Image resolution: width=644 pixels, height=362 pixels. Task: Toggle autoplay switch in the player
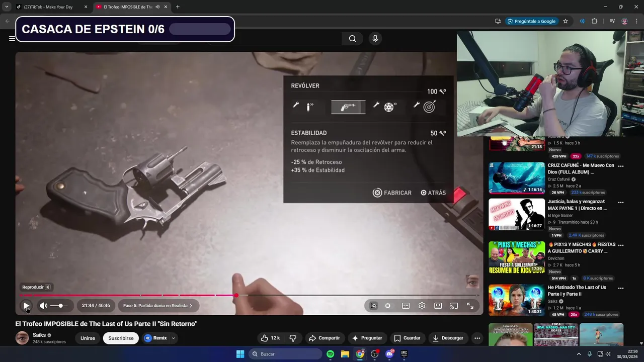tap(388, 306)
